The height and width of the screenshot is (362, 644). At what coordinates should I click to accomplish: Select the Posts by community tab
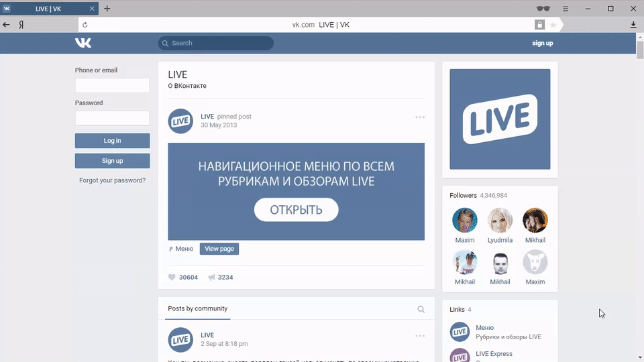[x=198, y=309]
